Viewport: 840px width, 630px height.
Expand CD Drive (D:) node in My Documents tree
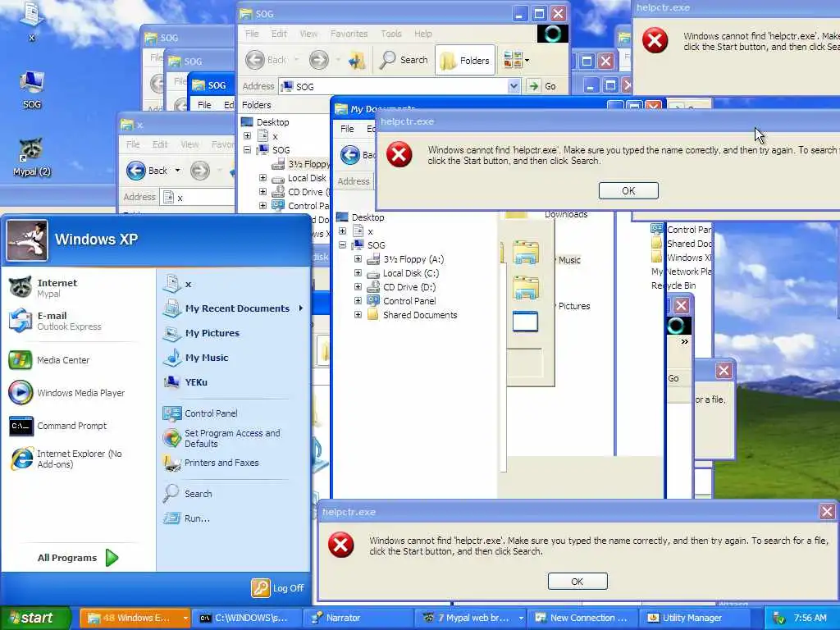tap(358, 286)
